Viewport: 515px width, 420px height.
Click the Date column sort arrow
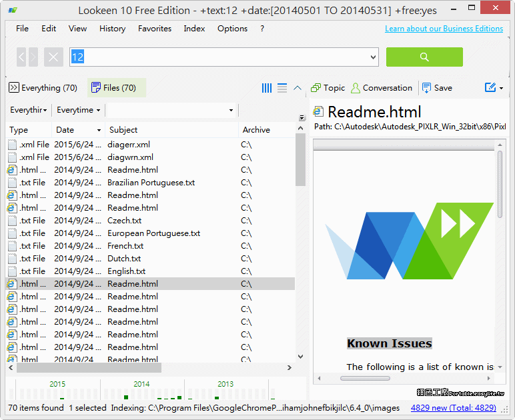(x=99, y=130)
